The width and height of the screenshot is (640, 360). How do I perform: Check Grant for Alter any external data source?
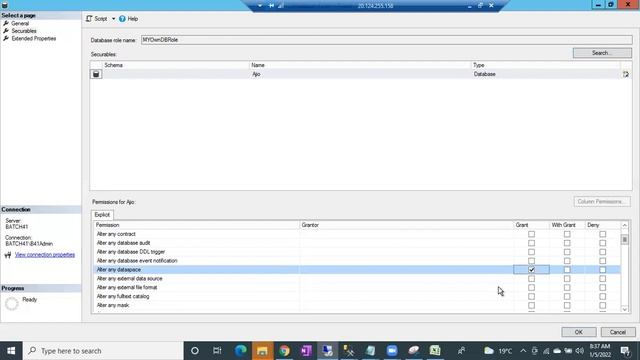pyautogui.click(x=531, y=279)
